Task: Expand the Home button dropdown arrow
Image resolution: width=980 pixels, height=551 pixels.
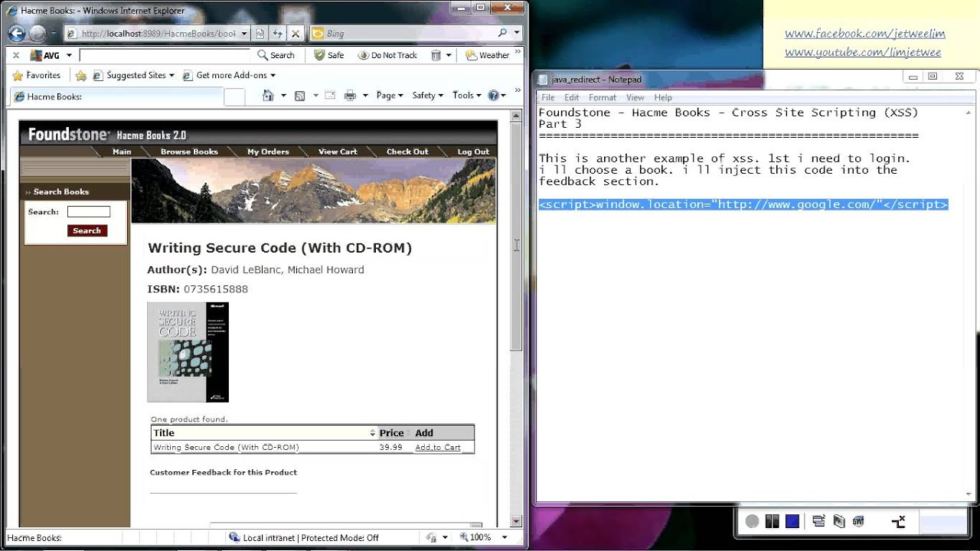Action: [283, 96]
